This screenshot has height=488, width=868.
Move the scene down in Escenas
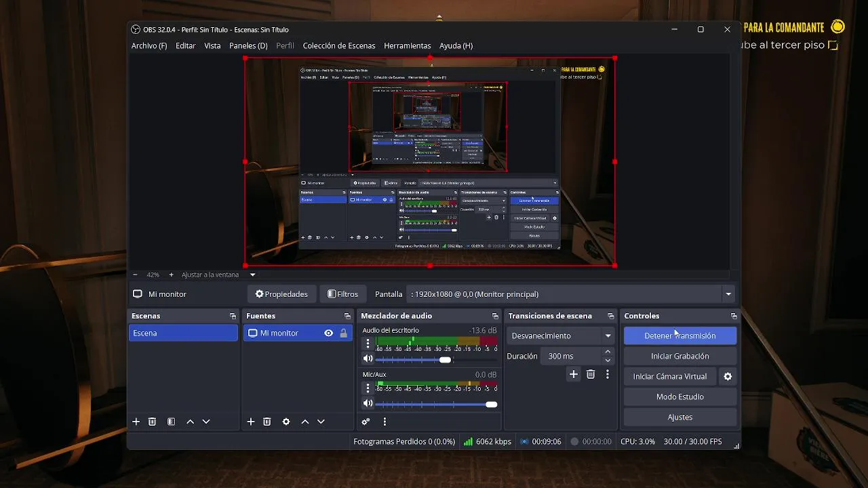coord(206,422)
